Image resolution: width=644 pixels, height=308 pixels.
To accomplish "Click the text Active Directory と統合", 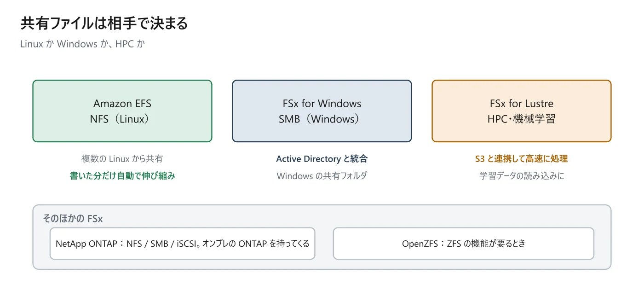I will click(322, 159).
